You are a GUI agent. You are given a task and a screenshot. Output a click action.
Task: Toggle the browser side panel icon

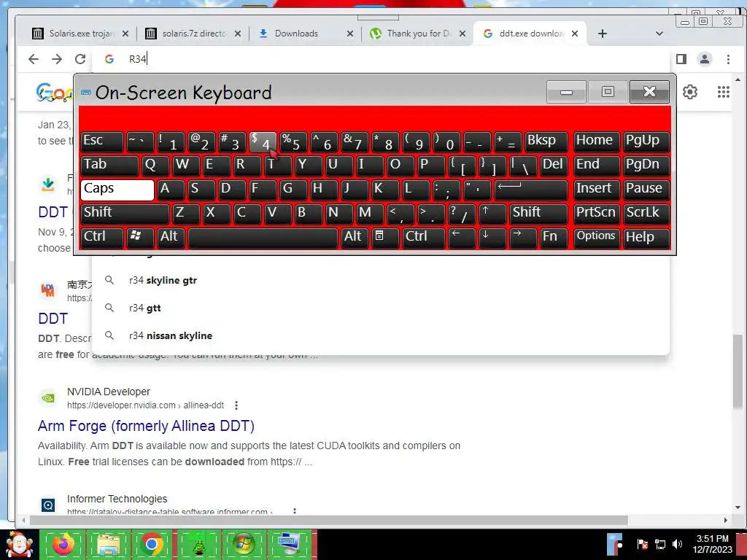pos(681,59)
